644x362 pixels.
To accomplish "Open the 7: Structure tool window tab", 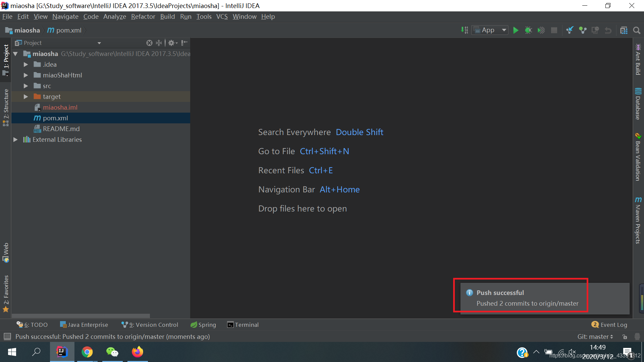I will pyautogui.click(x=6, y=107).
